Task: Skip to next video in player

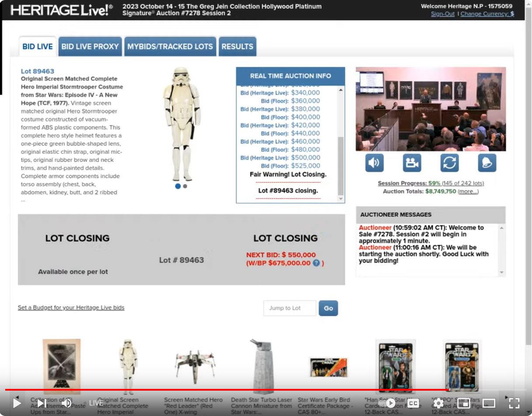Action: click(42, 403)
